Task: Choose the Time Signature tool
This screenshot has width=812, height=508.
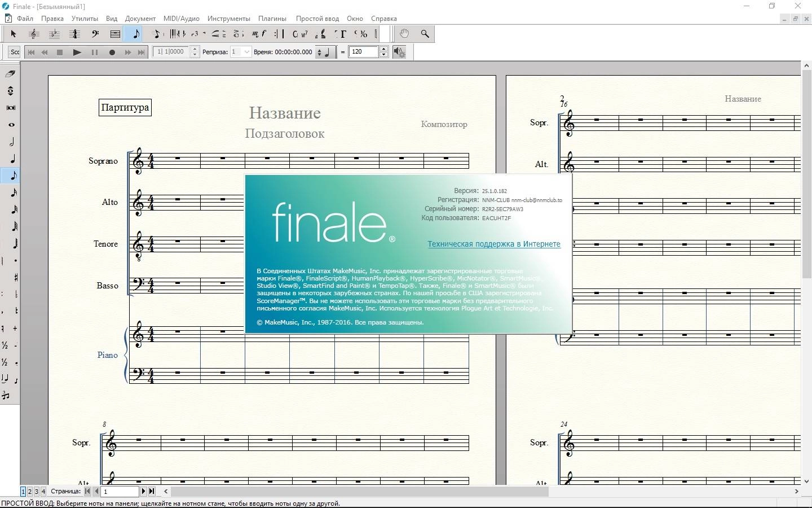Action: [x=74, y=34]
